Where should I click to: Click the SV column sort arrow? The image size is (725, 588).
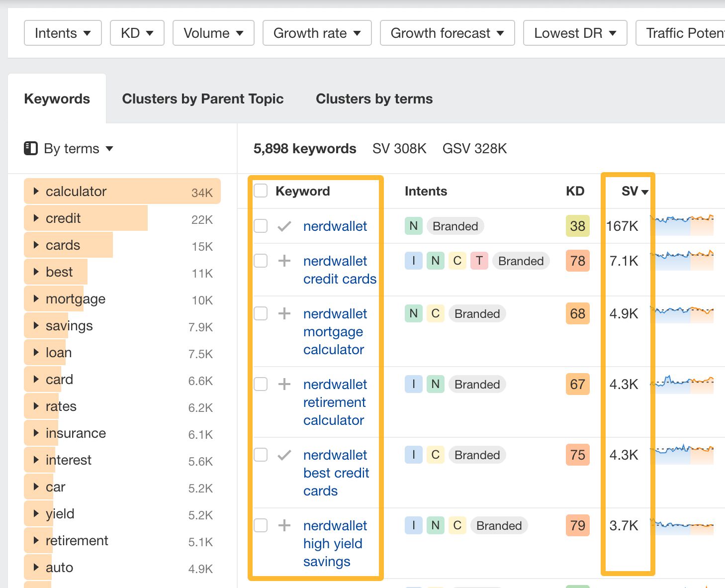point(645,192)
